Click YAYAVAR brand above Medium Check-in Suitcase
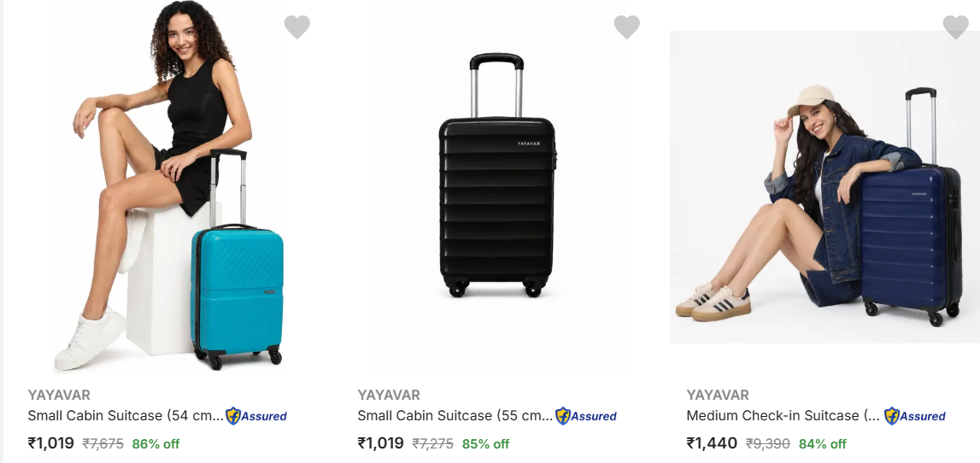 click(718, 395)
